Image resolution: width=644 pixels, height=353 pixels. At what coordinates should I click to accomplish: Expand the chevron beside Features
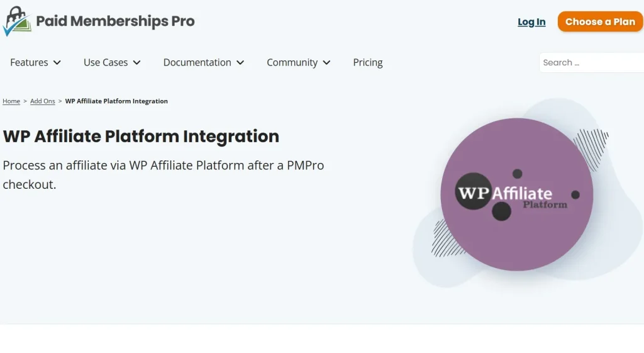57,62
